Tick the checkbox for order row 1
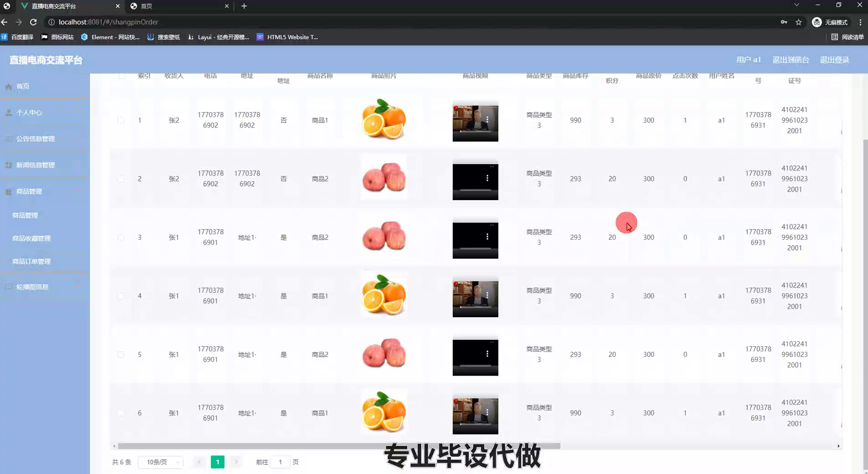Screen dimensions: 868x474 point(121,120)
